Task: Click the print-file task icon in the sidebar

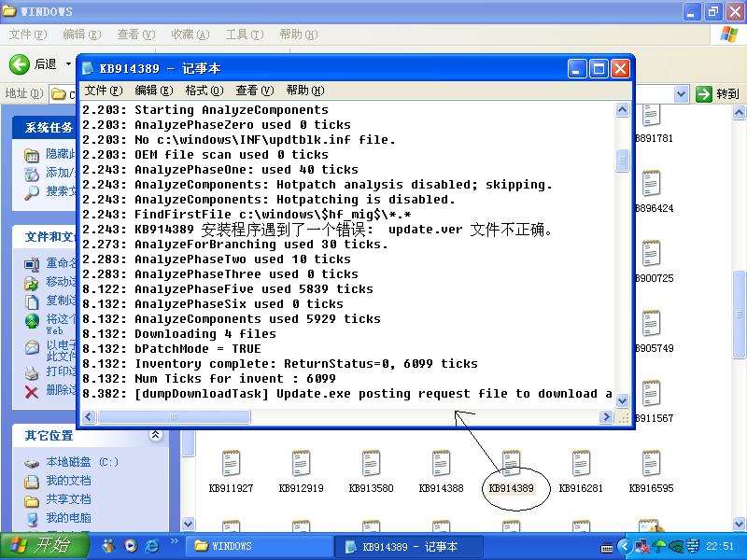Action: tap(32, 372)
